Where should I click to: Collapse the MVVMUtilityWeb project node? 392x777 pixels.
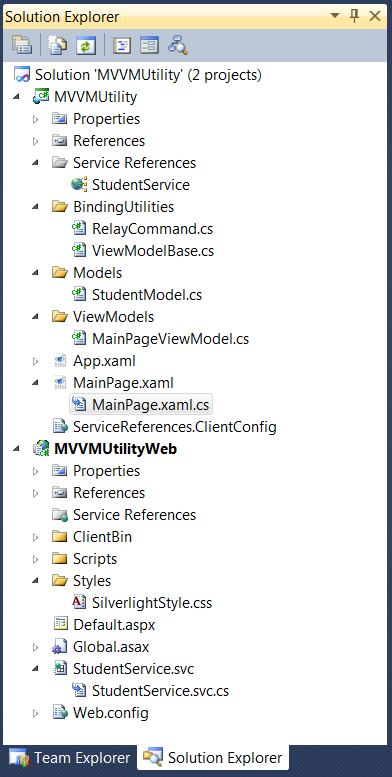click(x=16, y=448)
